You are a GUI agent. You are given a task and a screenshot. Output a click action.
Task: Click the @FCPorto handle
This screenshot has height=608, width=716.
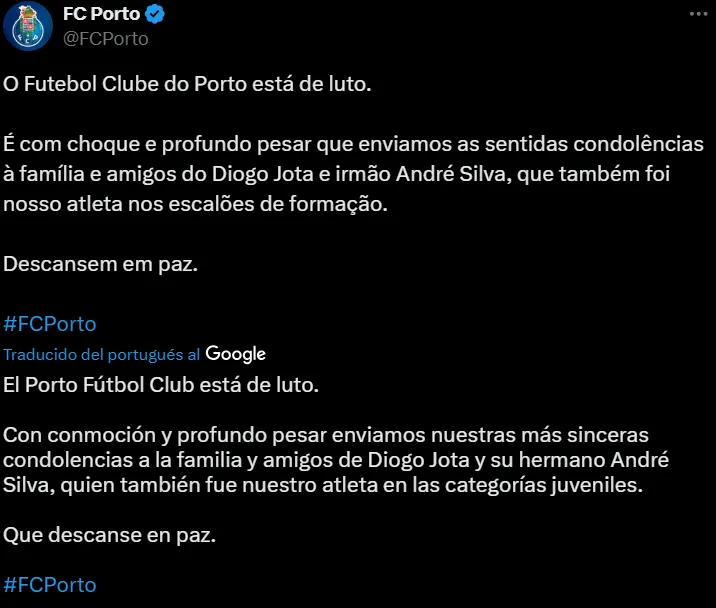click(105, 38)
